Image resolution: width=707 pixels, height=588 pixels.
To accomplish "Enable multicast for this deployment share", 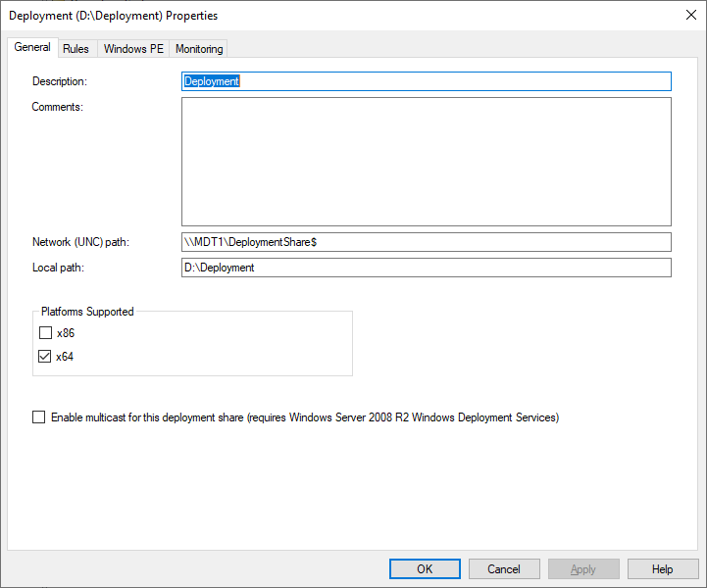I will pyautogui.click(x=39, y=417).
